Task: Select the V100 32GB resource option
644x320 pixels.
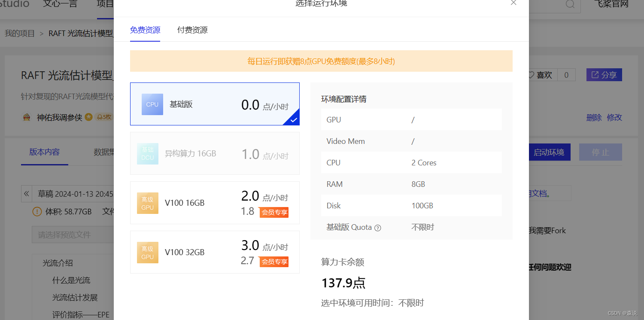Action: [215, 252]
